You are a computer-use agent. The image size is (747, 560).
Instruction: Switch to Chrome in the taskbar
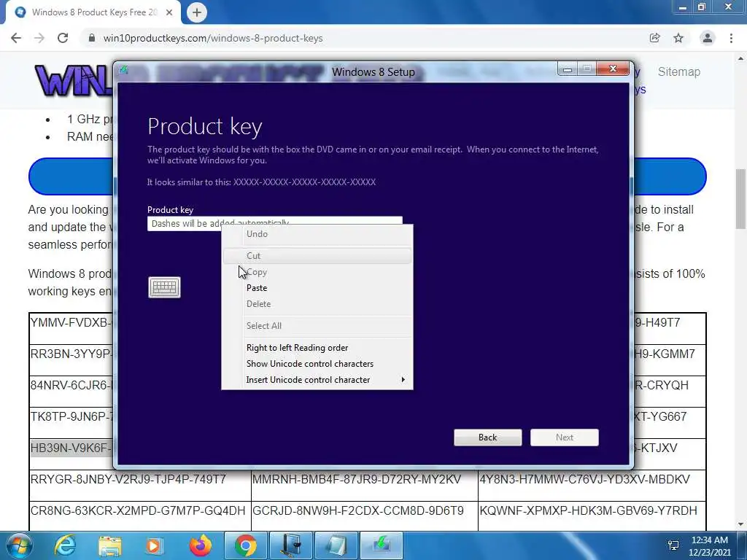(x=245, y=545)
